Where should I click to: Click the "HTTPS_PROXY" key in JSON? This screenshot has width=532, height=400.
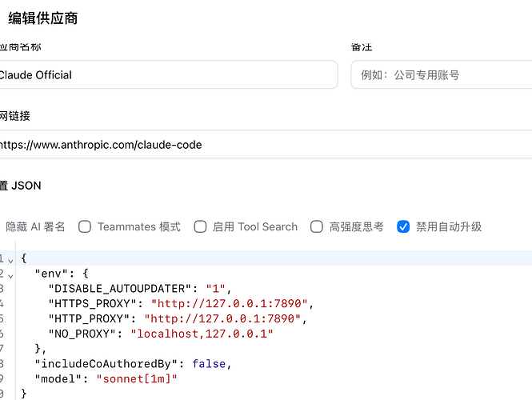(93, 303)
